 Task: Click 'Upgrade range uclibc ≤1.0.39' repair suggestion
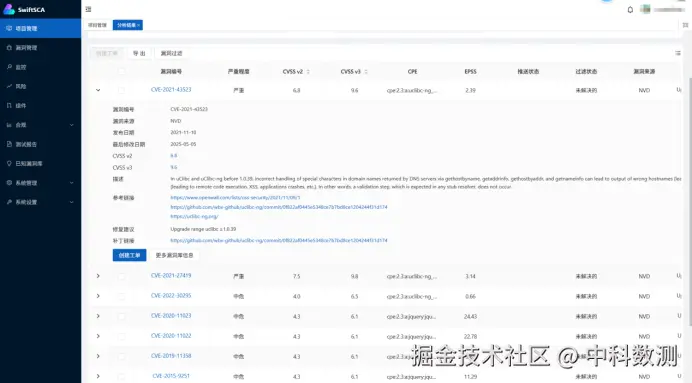pyautogui.click(x=203, y=229)
